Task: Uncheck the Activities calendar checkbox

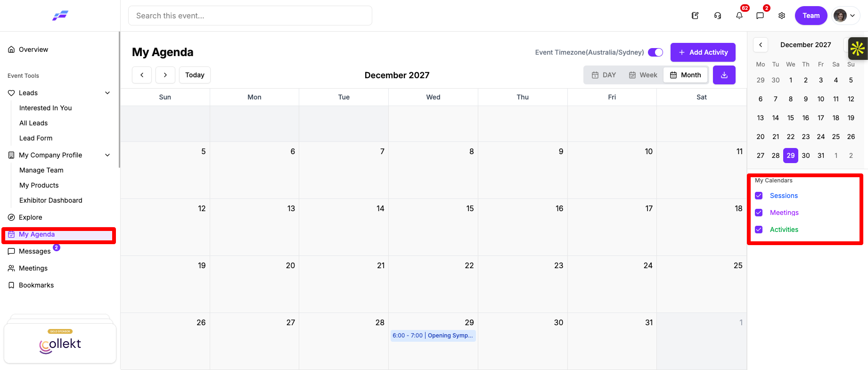Action: click(759, 230)
